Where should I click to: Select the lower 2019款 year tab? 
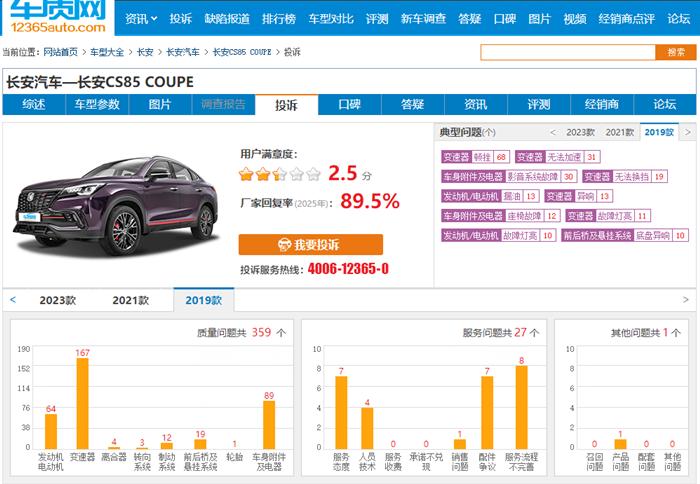[204, 300]
